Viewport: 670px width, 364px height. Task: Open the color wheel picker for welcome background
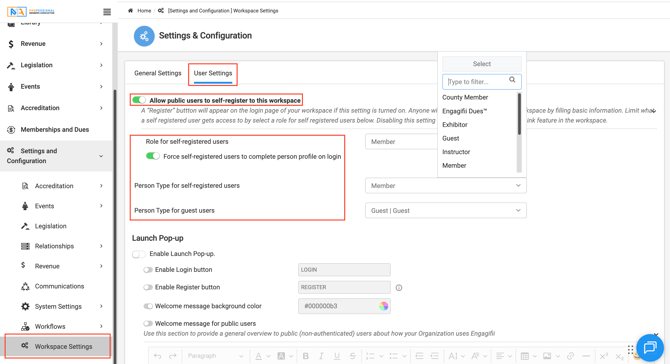[383, 306]
